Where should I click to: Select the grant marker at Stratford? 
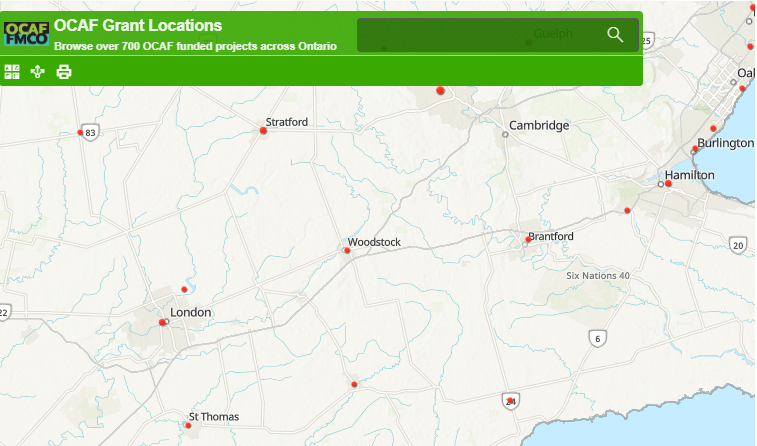click(x=263, y=130)
